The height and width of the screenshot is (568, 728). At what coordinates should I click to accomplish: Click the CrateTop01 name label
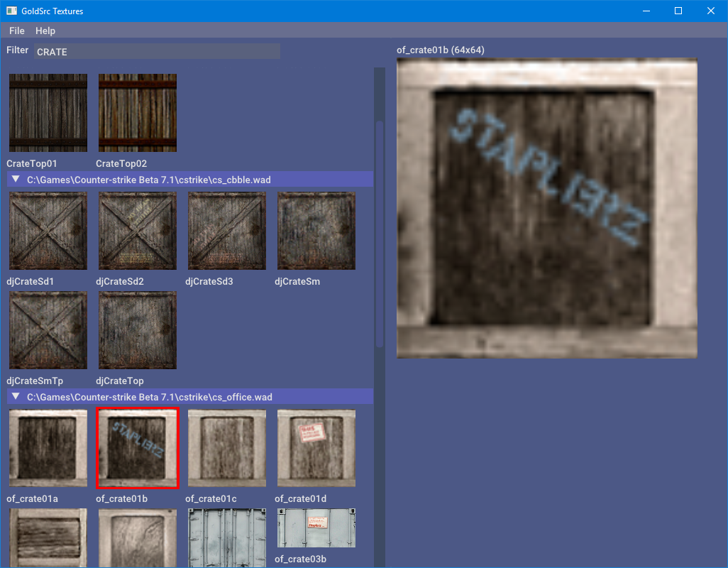click(31, 163)
